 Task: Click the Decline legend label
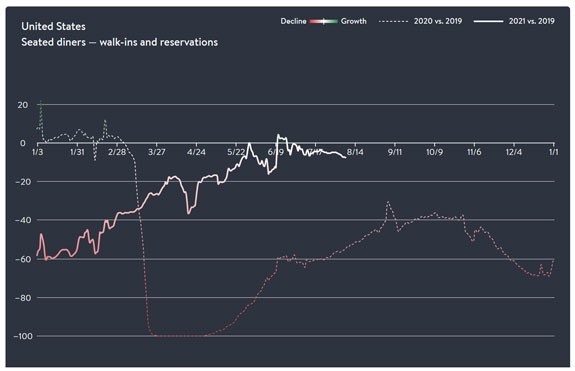[x=293, y=21]
